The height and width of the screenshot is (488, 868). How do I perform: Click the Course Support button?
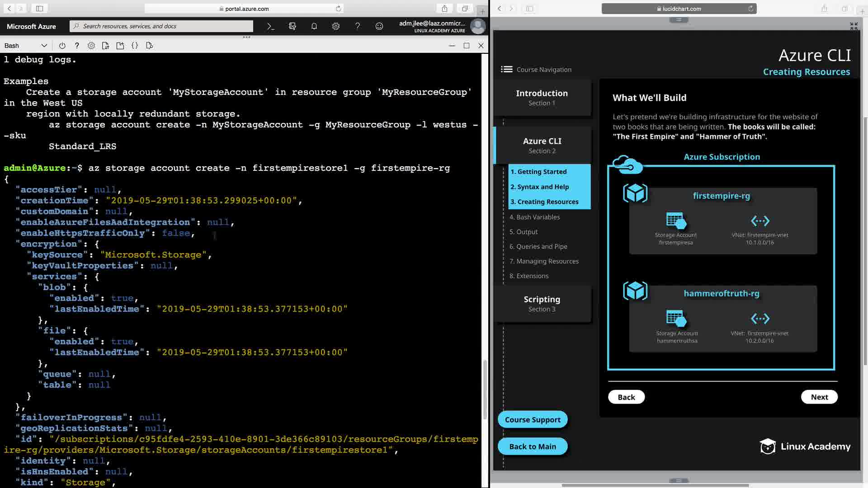point(532,419)
